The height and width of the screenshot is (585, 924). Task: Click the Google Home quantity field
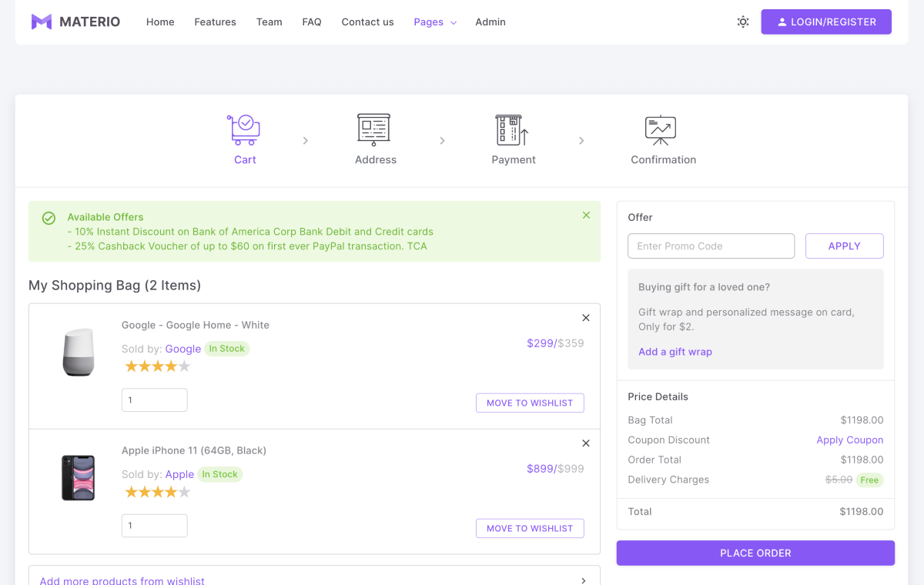(x=155, y=400)
